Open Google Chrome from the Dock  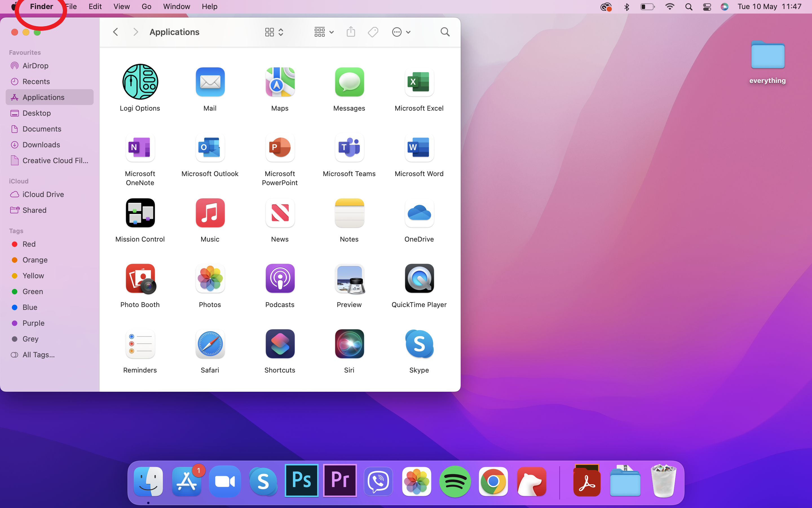tap(493, 481)
